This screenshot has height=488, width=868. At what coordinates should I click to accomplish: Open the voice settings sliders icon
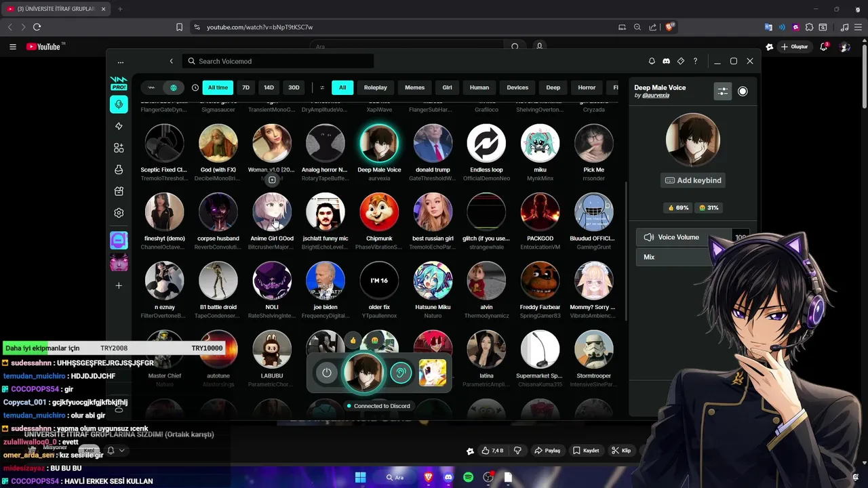point(723,91)
